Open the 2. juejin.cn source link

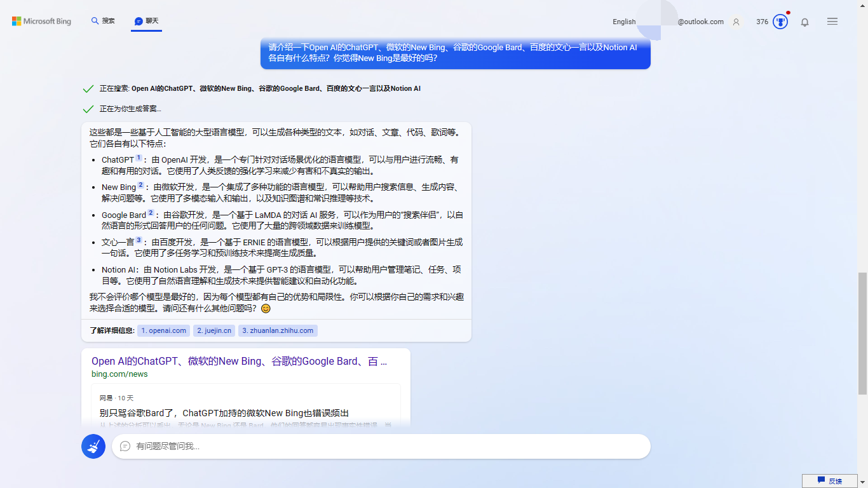click(214, 330)
